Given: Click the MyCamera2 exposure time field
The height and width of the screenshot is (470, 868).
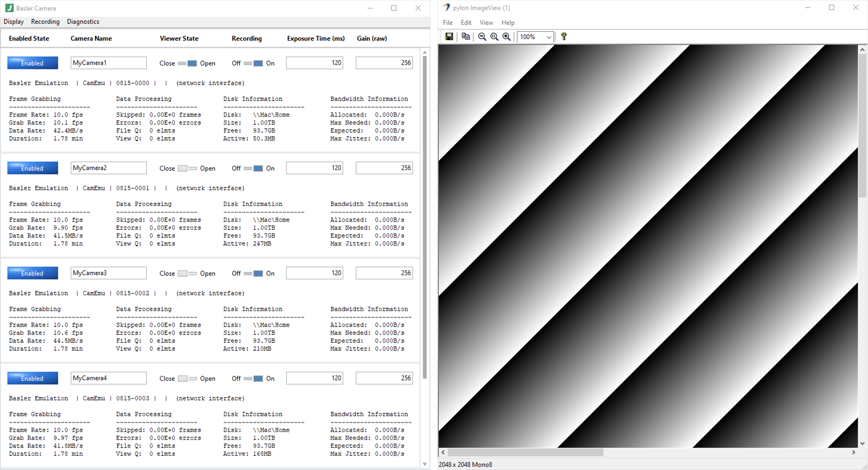Looking at the screenshot, I should click(x=314, y=168).
